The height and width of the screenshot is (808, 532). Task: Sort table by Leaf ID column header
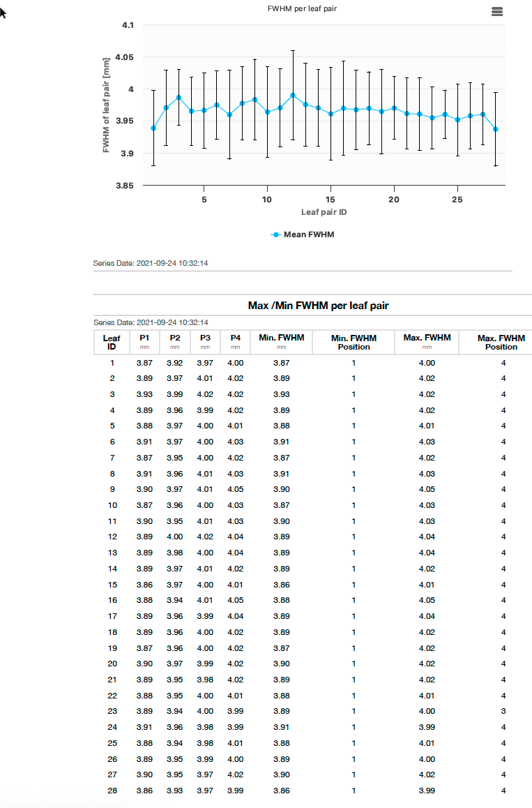click(112, 342)
